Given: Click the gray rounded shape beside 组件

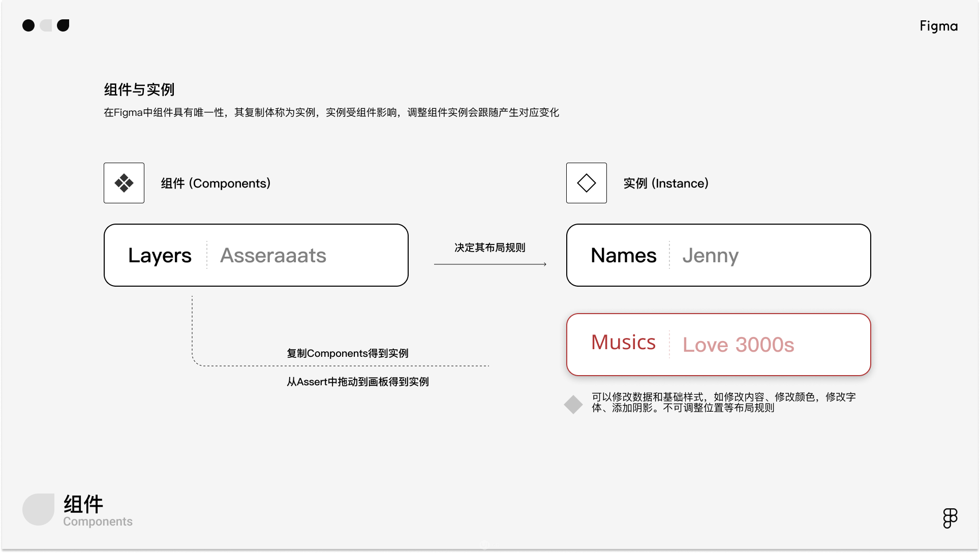Looking at the screenshot, I should pos(39,509).
